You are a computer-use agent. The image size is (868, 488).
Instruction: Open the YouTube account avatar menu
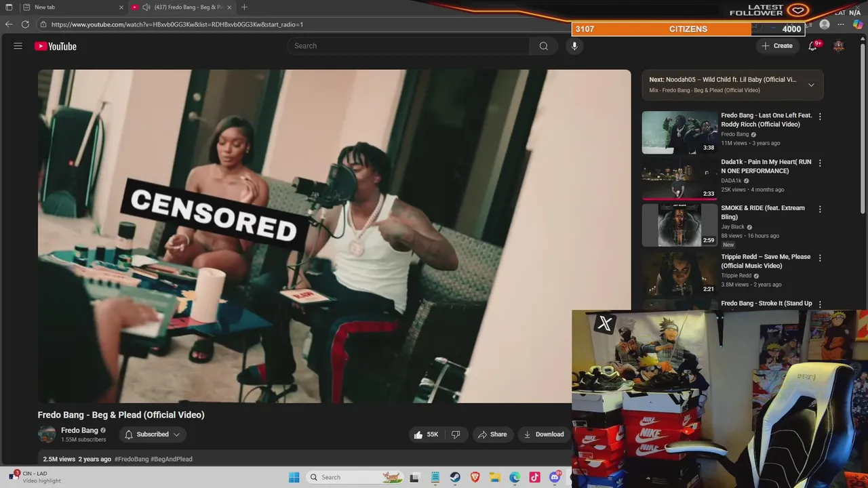pos(839,46)
